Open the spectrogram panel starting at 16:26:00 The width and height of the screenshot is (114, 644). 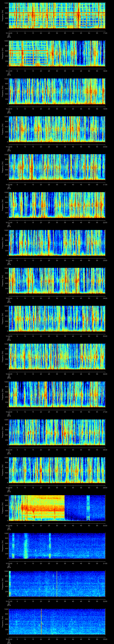point(57,394)
